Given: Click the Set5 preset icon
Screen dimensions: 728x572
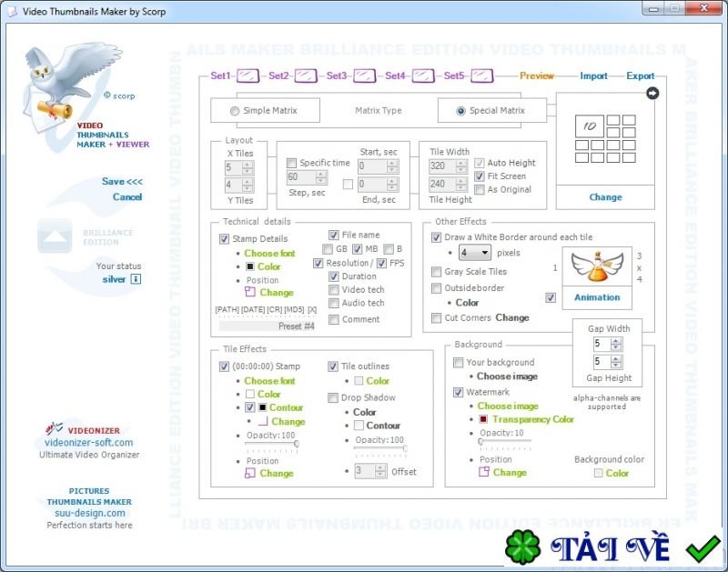Looking at the screenshot, I should coord(482,75).
